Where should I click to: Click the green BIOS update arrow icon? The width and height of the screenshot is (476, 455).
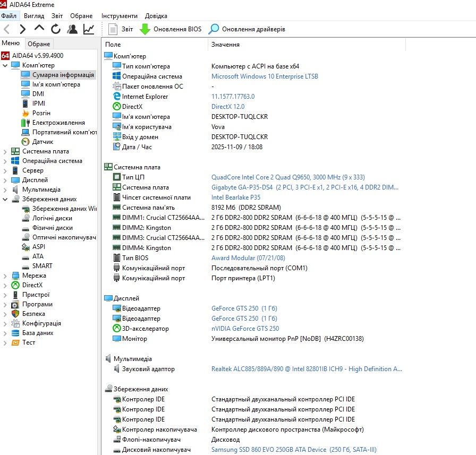pyautogui.click(x=145, y=29)
